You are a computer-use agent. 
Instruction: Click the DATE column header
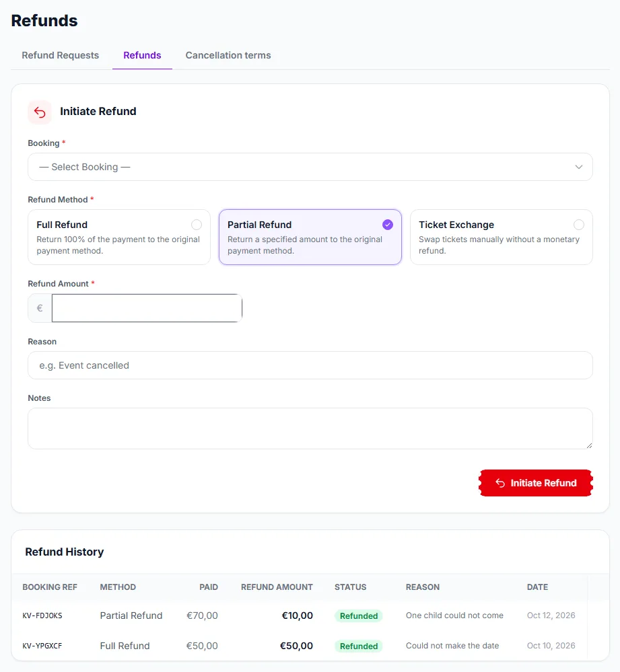tap(537, 587)
